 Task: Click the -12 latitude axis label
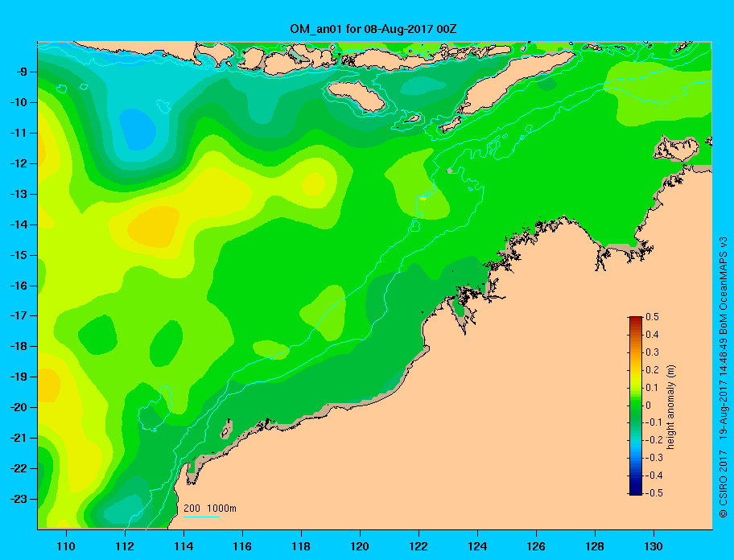click(x=18, y=164)
